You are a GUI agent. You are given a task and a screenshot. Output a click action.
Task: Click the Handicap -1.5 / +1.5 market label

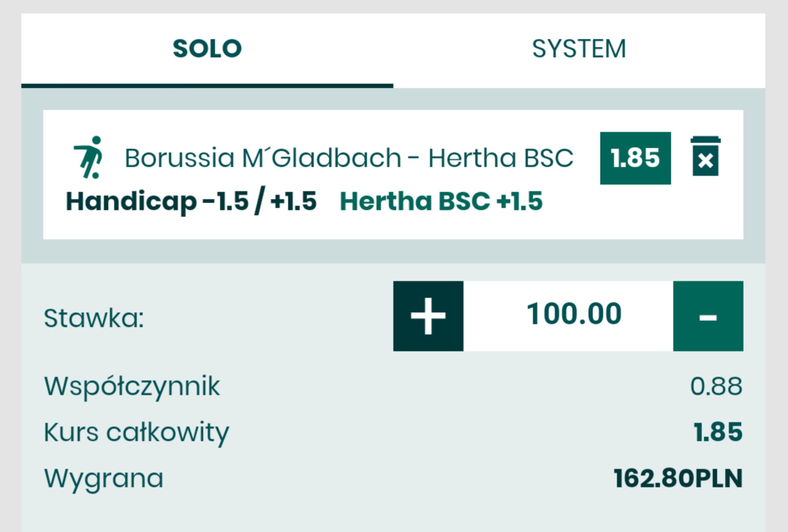[x=191, y=202]
